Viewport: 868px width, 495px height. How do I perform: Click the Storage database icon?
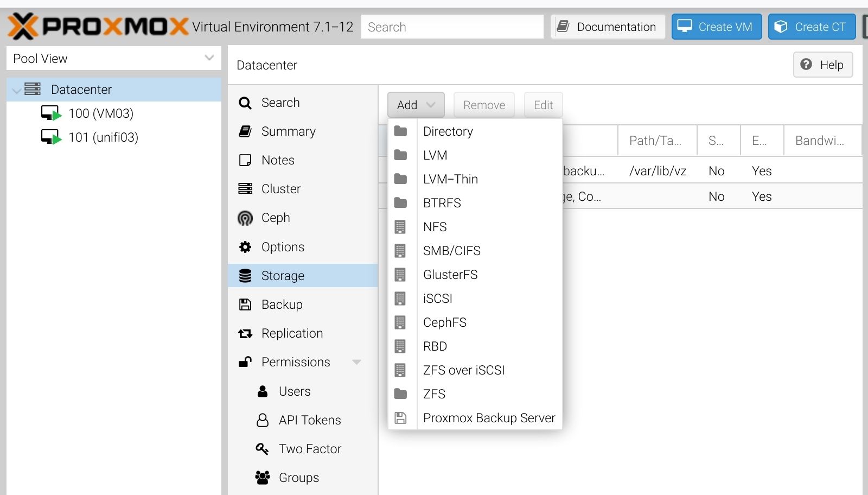pyautogui.click(x=245, y=276)
